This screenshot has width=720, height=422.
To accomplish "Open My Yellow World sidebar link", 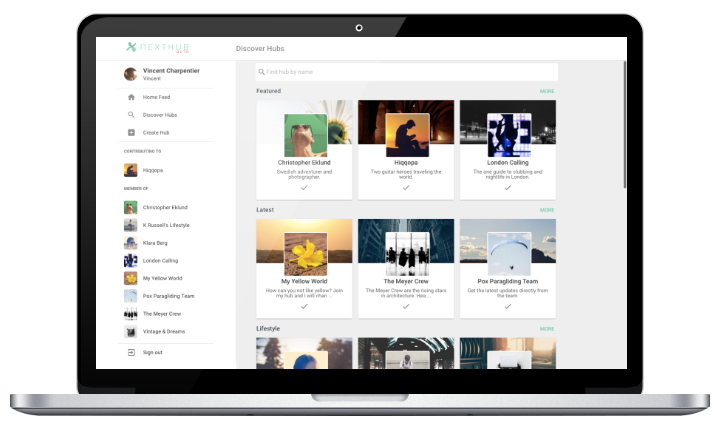I will coord(162,278).
